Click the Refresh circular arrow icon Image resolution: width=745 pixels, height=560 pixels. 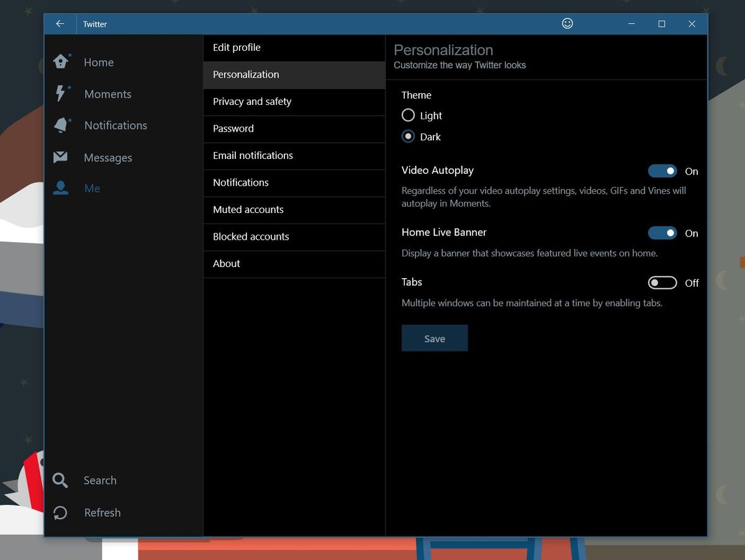[60, 512]
